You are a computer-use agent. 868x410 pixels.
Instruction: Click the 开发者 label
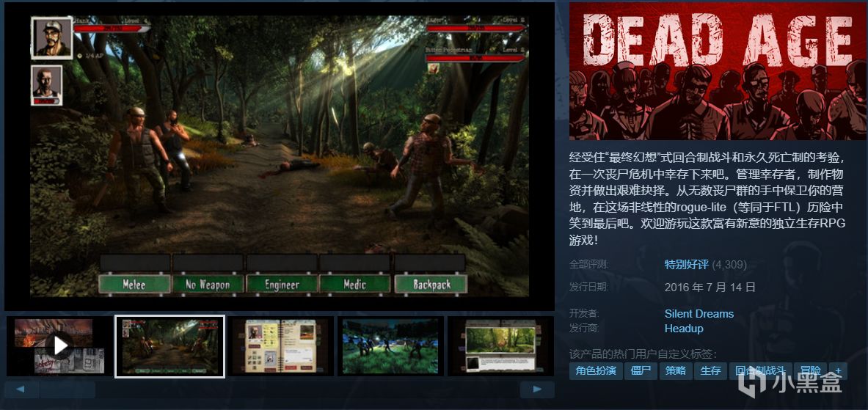585,314
